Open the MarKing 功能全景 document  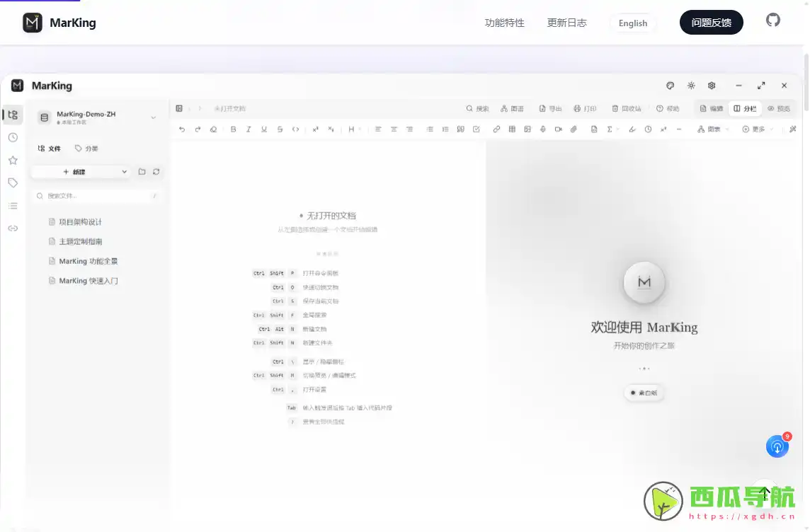pos(89,261)
